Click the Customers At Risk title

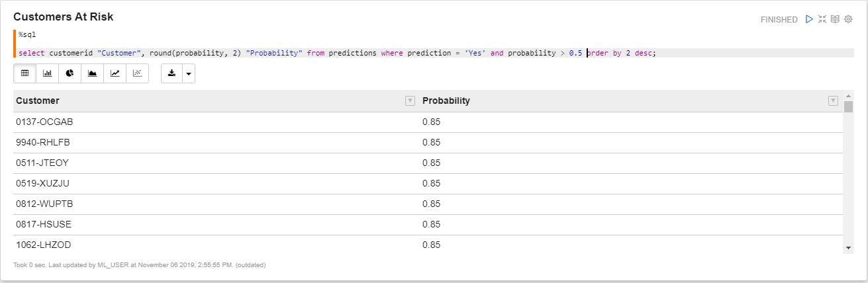coord(64,17)
